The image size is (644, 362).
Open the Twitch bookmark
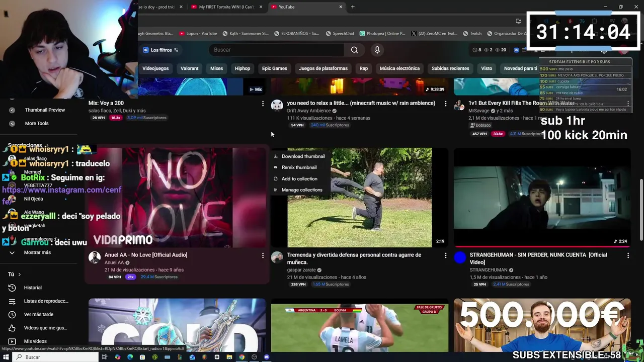(x=472, y=33)
